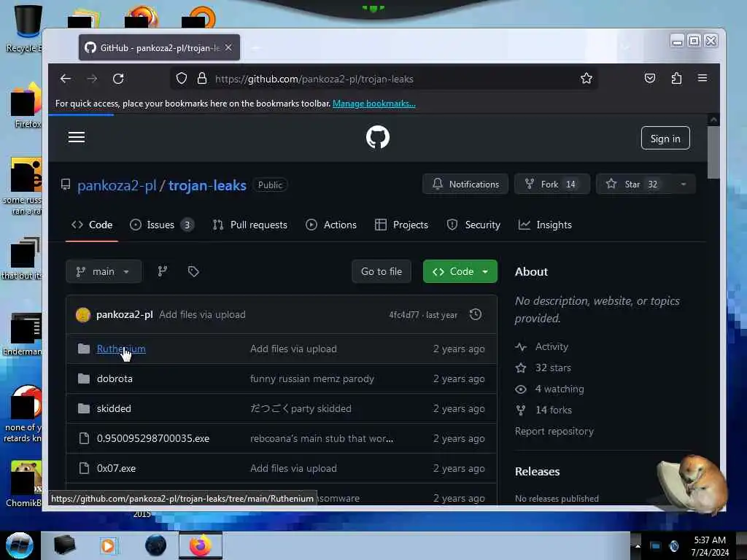Open Firefox application hamburger menu
747x560 pixels.
click(703, 78)
